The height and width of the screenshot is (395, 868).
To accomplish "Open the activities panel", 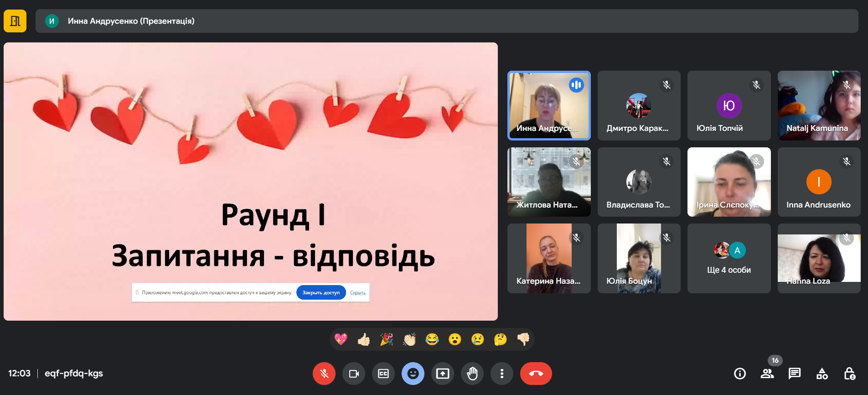I will (x=822, y=374).
